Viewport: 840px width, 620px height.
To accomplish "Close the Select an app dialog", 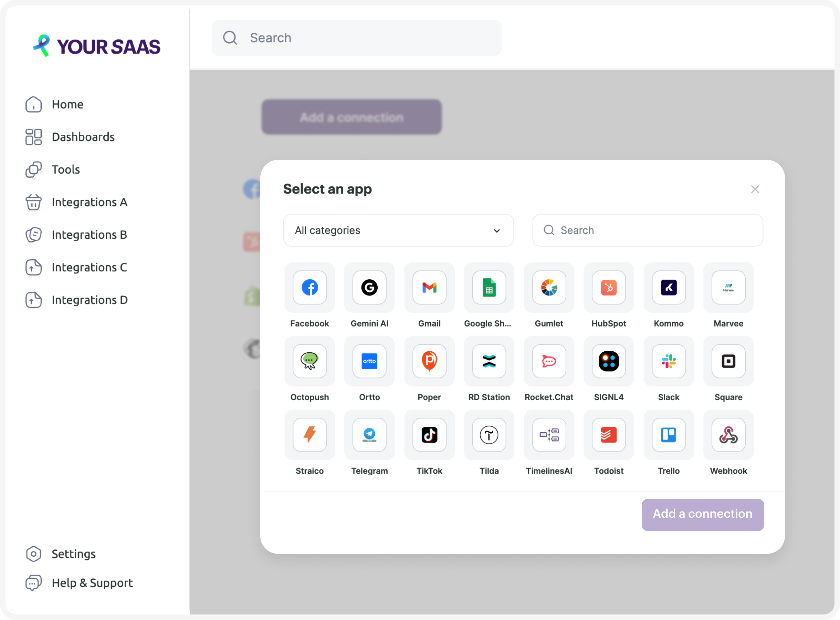I will pyautogui.click(x=755, y=189).
